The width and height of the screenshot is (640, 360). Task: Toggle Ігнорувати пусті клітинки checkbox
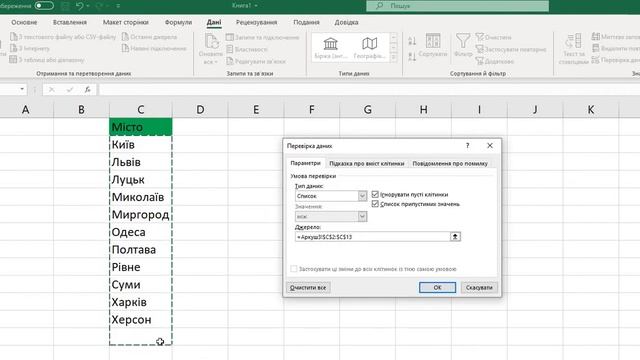point(375,194)
